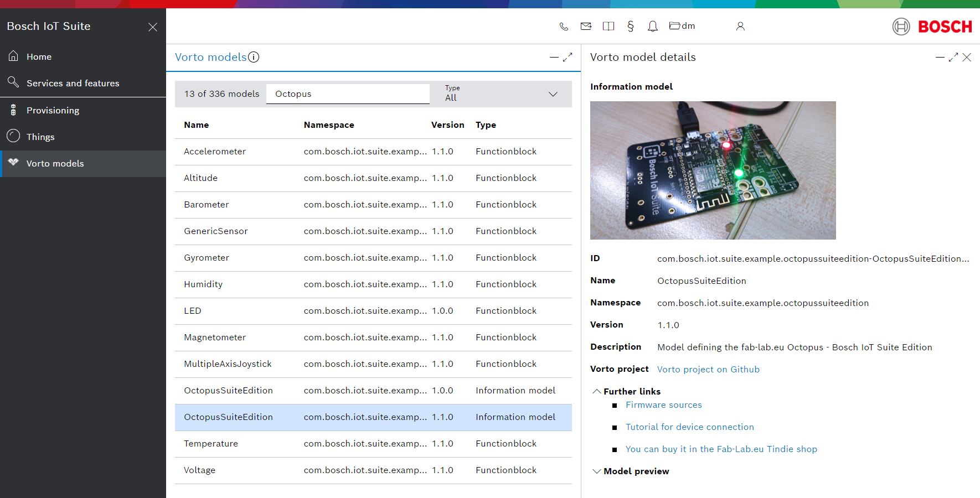Click the '13 of 336 models' count
Viewport: 980px width, 498px height.
[221, 94]
